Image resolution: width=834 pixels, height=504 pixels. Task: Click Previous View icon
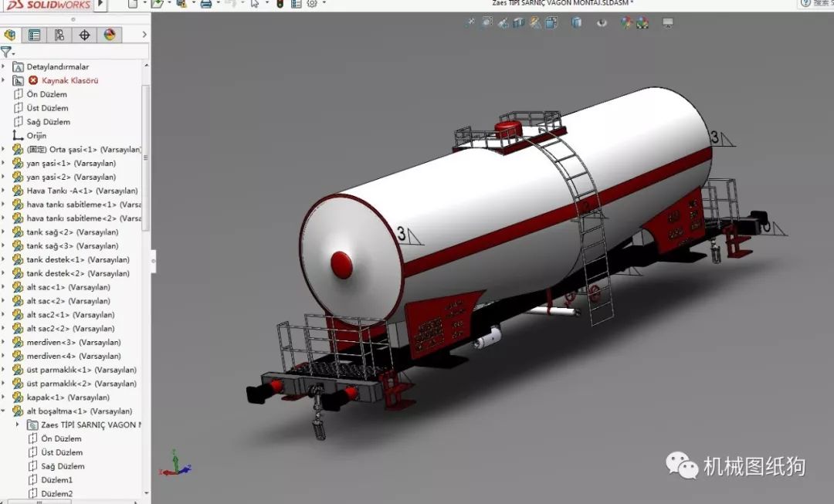[503, 22]
